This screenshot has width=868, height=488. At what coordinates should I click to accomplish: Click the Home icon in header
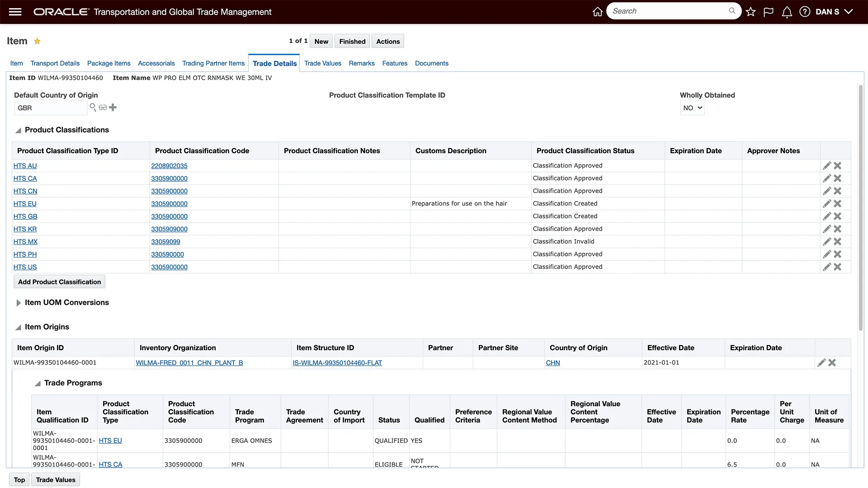[597, 12]
